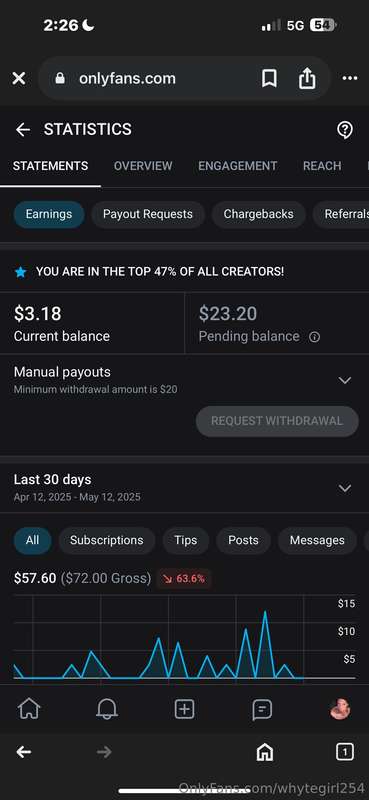The image size is (369, 800).
Task: Tap the share icon in address bar
Action: click(307, 78)
